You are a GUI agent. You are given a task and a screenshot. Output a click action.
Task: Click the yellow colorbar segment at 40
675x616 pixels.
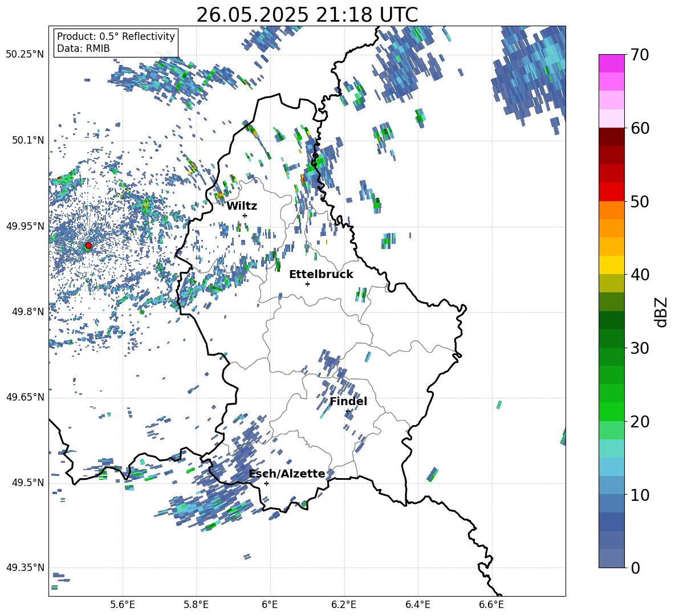click(x=611, y=266)
